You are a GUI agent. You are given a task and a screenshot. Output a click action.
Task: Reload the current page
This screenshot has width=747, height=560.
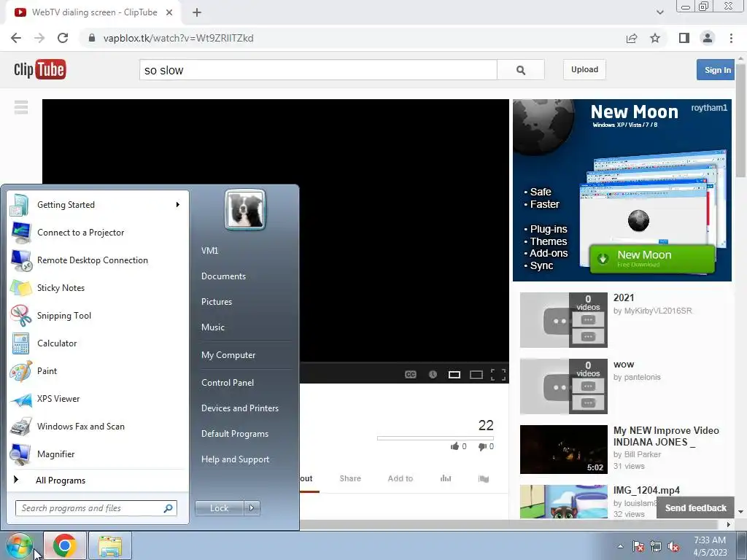tap(63, 38)
